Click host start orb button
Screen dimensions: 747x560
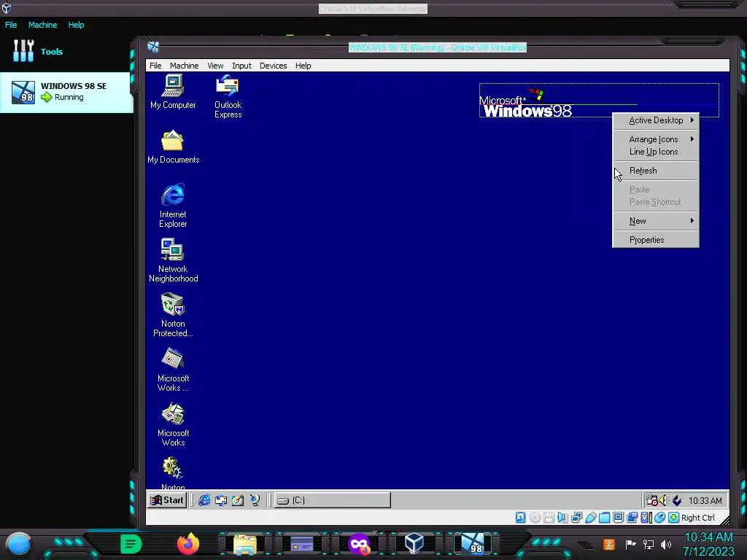coord(19,544)
